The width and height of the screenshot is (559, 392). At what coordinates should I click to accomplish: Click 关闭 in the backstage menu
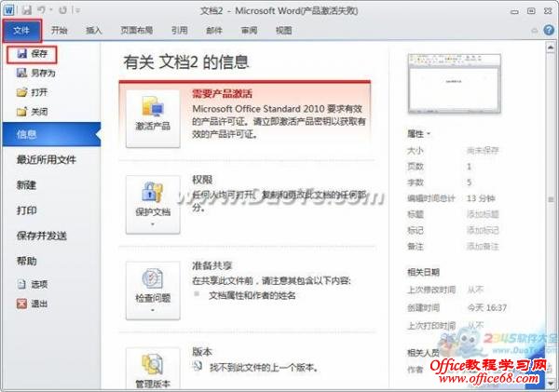[x=32, y=112]
